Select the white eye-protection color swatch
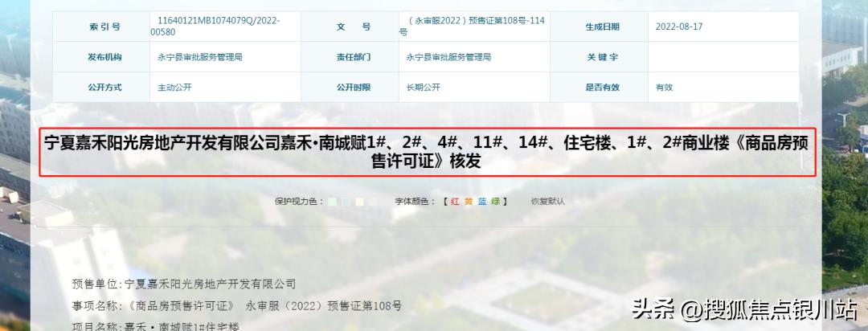 tap(374, 202)
